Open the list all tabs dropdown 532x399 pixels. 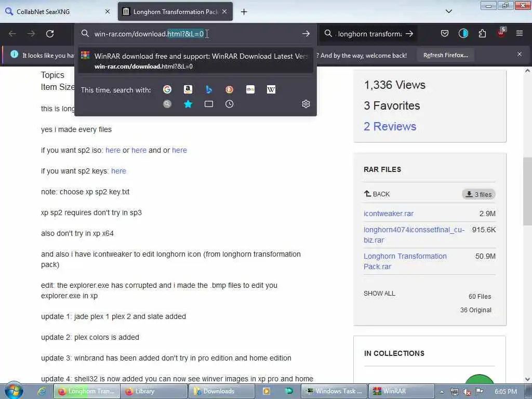pos(448,11)
